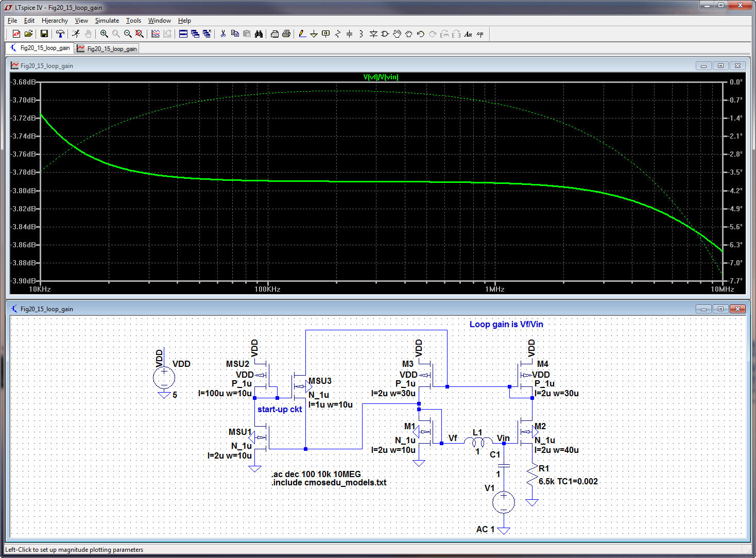The height and width of the screenshot is (558, 756).
Task: Select the SPICE directive .op tool
Action: (480, 34)
